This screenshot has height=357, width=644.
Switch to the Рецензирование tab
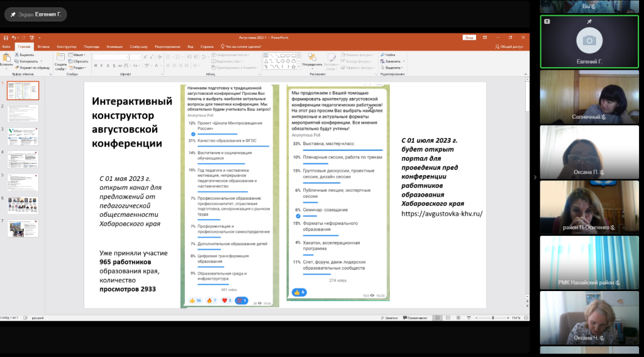[x=167, y=47]
